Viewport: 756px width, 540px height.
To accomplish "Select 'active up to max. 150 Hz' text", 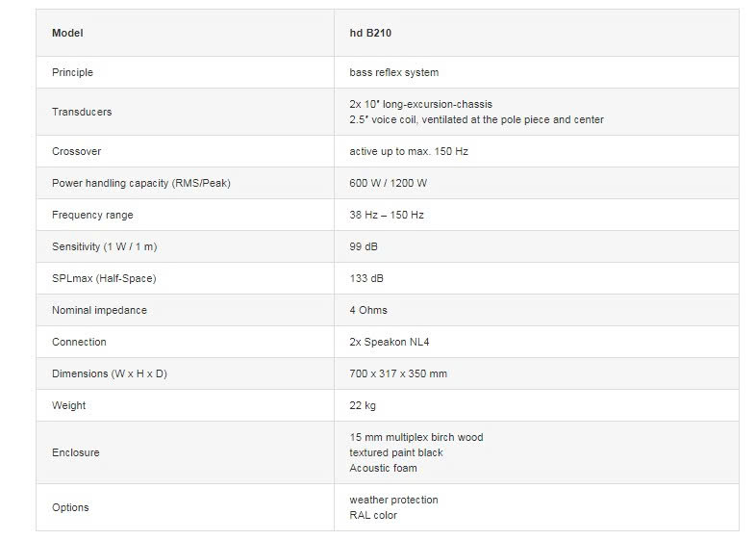I will point(409,151).
